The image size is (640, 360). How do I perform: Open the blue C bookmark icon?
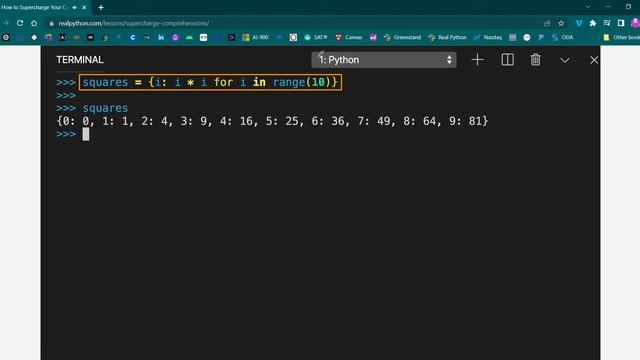click(x=133, y=37)
